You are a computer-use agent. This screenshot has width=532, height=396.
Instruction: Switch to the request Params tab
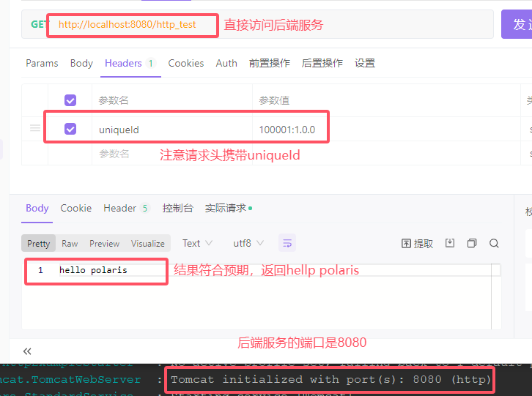pos(42,63)
